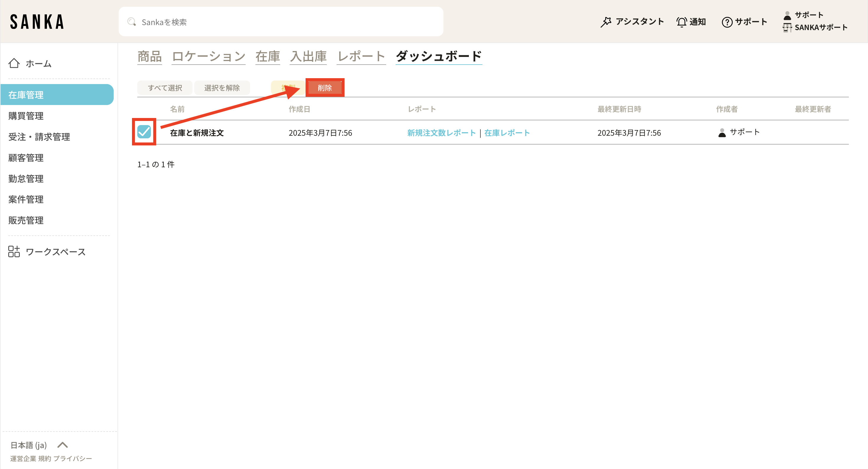Click the Home house icon
868x469 pixels.
click(14, 63)
